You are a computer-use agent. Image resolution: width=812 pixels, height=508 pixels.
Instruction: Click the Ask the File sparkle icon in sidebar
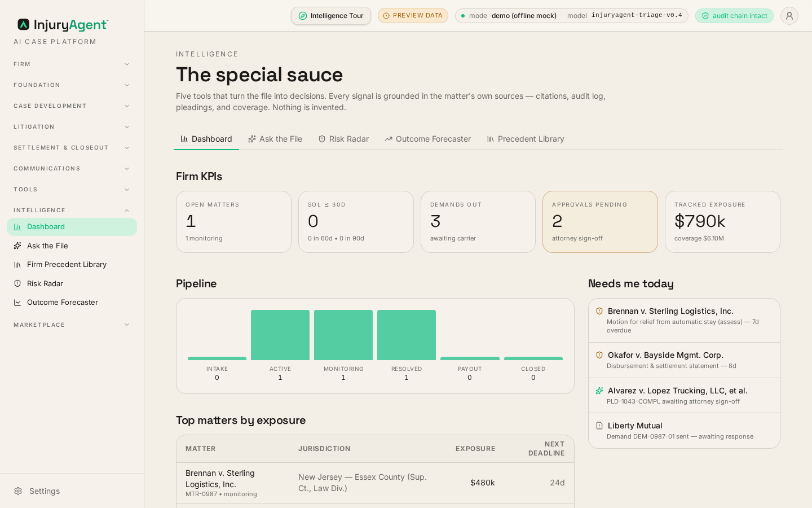17,246
